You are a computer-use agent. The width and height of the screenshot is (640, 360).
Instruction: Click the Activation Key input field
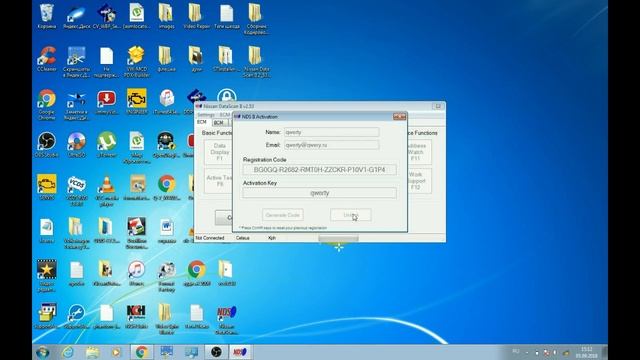click(x=320, y=193)
